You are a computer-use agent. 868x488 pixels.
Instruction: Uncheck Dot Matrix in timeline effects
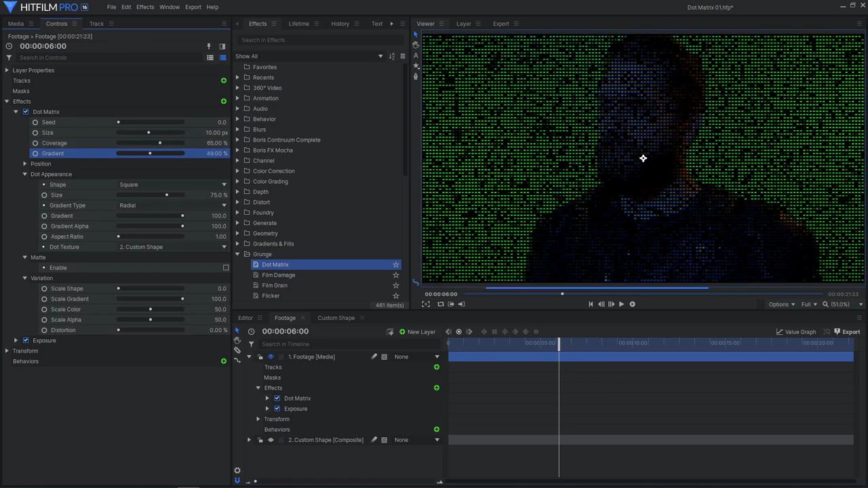coord(277,399)
